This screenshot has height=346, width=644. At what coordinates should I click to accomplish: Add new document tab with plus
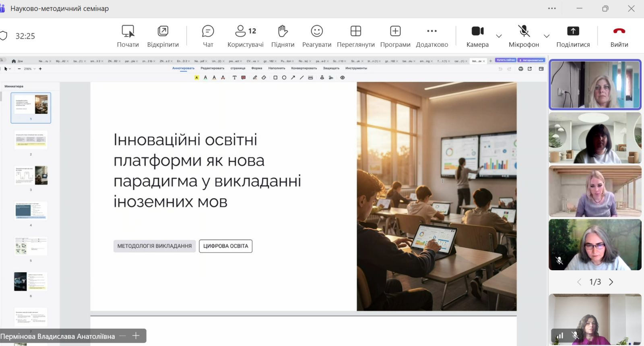[x=491, y=61]
